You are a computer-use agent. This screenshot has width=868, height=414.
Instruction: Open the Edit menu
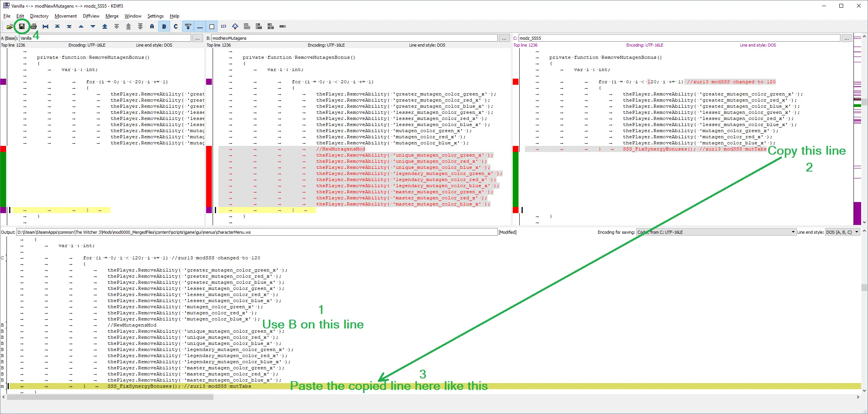point(20,16)
